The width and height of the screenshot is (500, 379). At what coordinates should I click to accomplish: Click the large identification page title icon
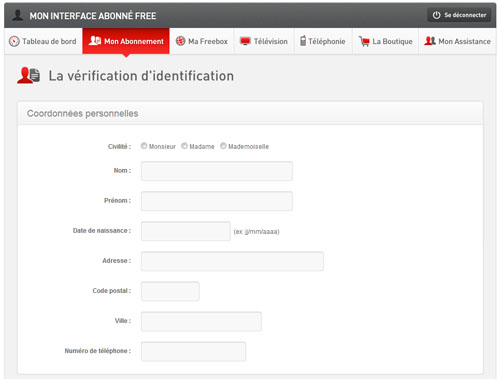click(x=29, y=75)
